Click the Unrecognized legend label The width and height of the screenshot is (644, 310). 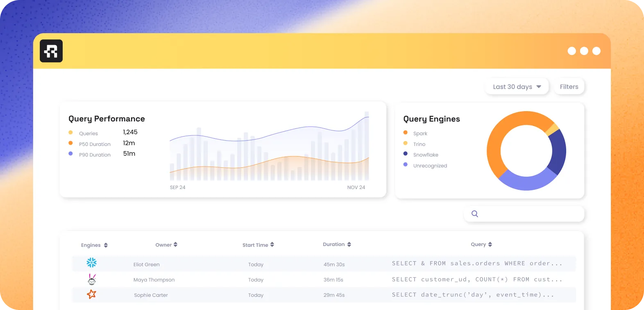click(x=430, y=166)
